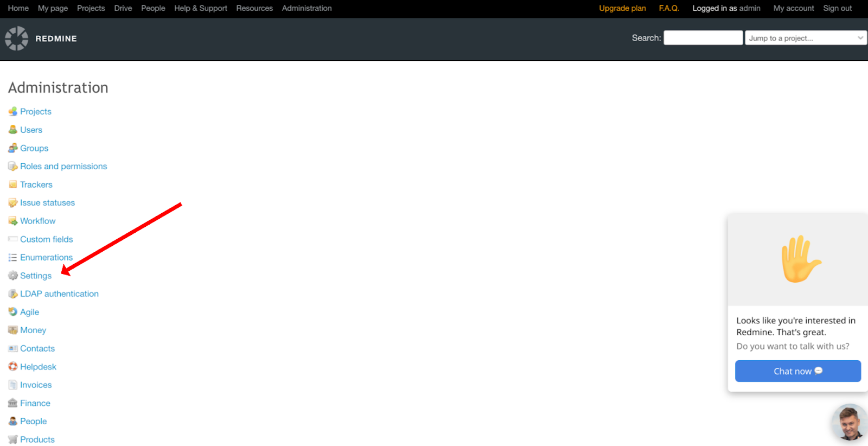868x446 pixels.
Task: Open Resources in top menu
Action: [254, 8]
